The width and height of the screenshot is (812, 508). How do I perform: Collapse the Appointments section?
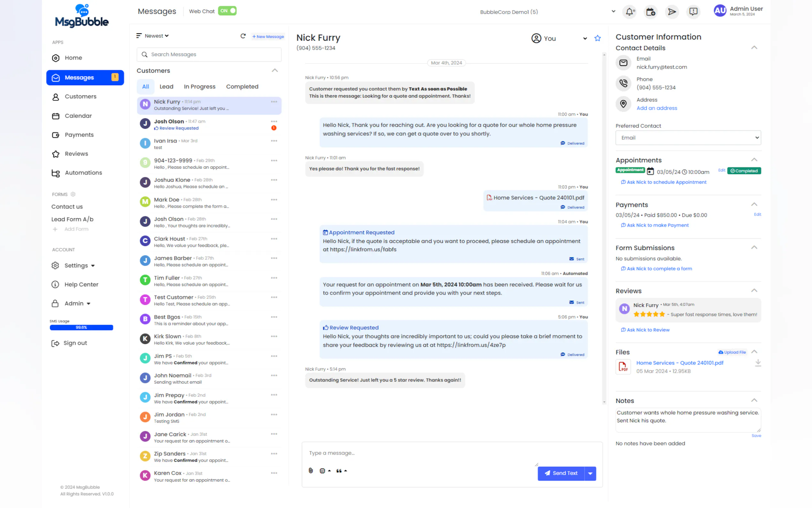(x=754, y=160)
